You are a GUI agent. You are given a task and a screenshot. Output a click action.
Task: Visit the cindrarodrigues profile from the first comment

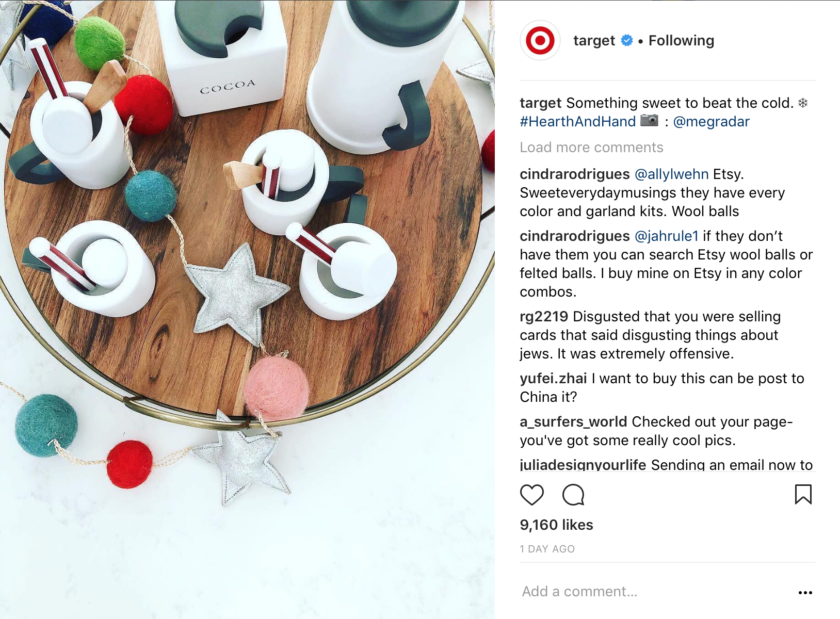(x=575, y=174)
